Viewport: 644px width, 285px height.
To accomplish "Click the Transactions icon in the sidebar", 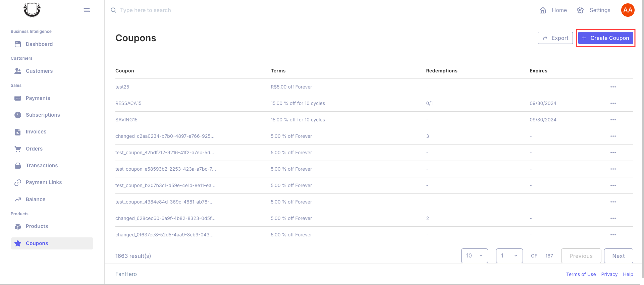I will [x=18, y=166].
